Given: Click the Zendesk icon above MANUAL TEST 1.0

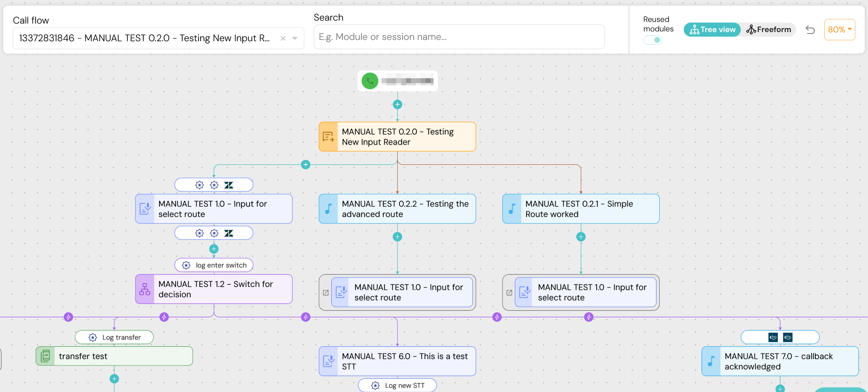Looking at the screenshot, I should [229, 185].
